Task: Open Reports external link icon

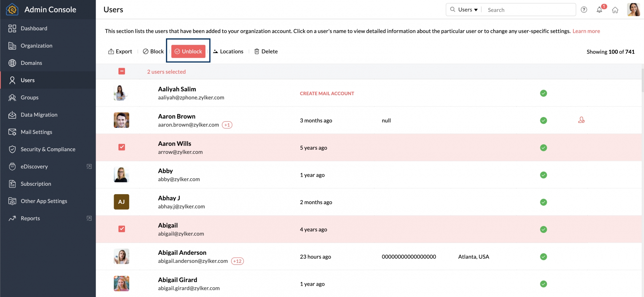Action: pos(89,218)
